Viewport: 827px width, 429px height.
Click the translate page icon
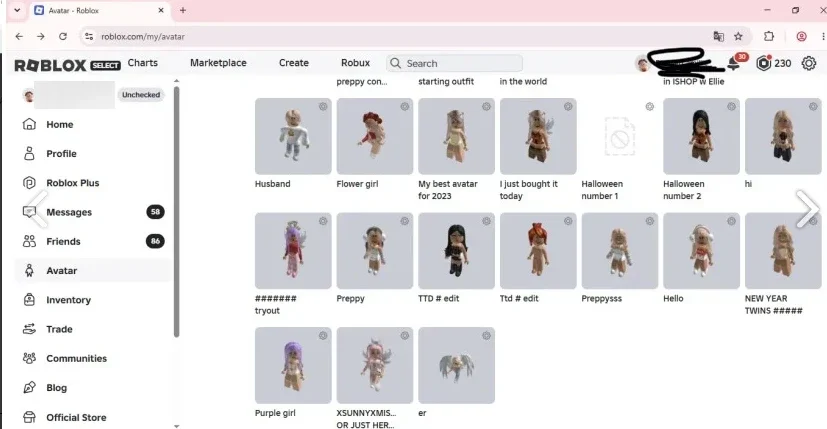point(718,36)
